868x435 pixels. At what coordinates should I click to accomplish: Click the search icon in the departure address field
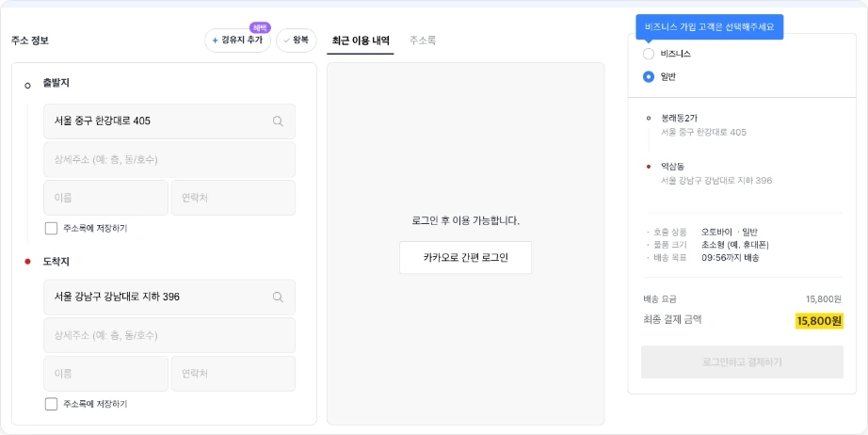tap(278, 121)
